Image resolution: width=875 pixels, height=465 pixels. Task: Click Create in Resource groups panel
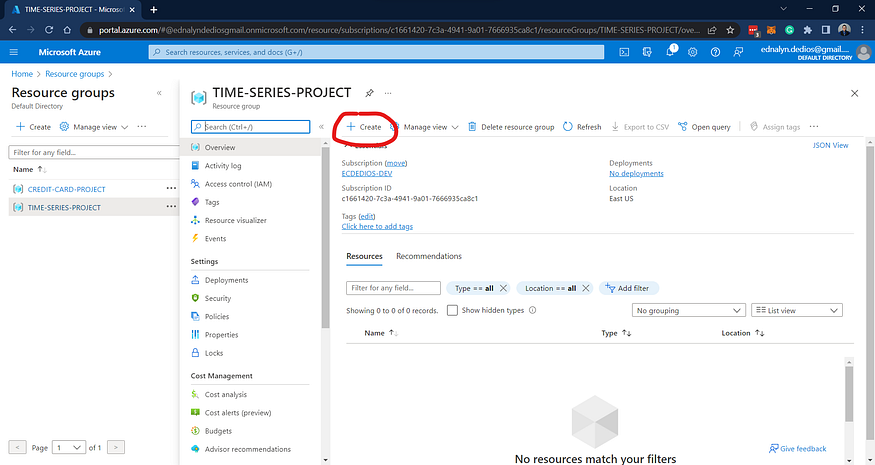click(x=33, y=127)
